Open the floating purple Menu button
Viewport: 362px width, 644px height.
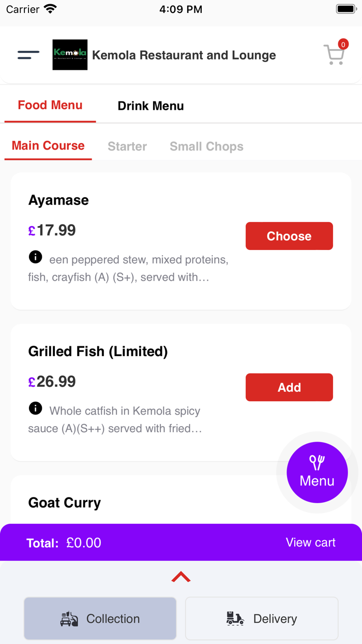[317, 472]
